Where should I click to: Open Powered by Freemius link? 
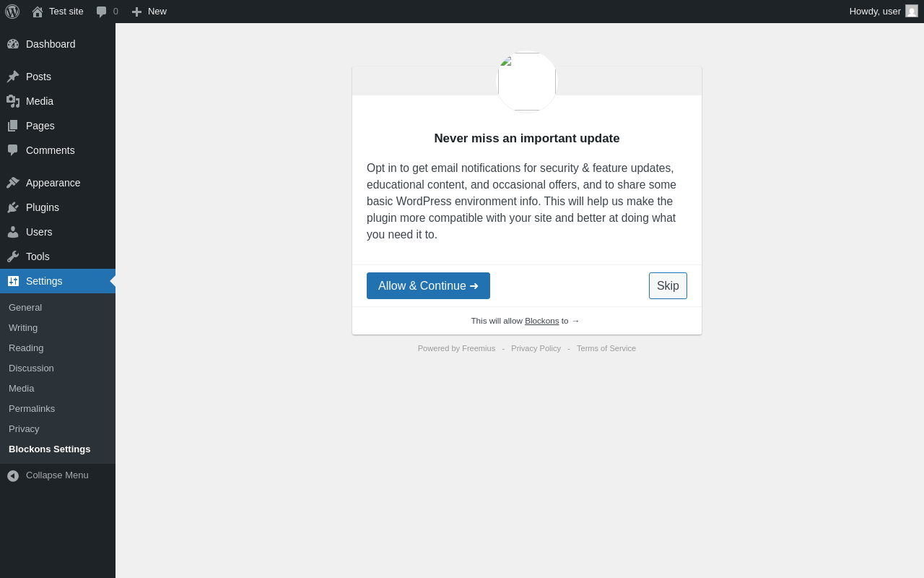pyautogui.click(x=456, y=348)
